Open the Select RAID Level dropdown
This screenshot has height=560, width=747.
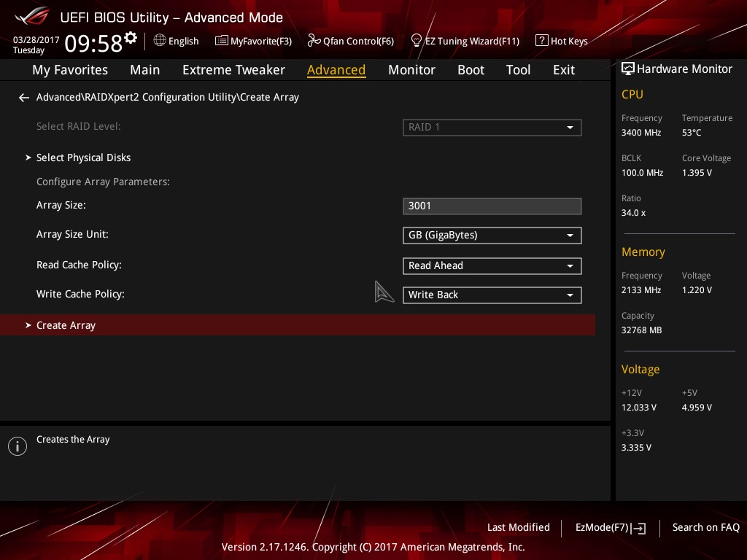pyautogui.click(x=492, y=127)
